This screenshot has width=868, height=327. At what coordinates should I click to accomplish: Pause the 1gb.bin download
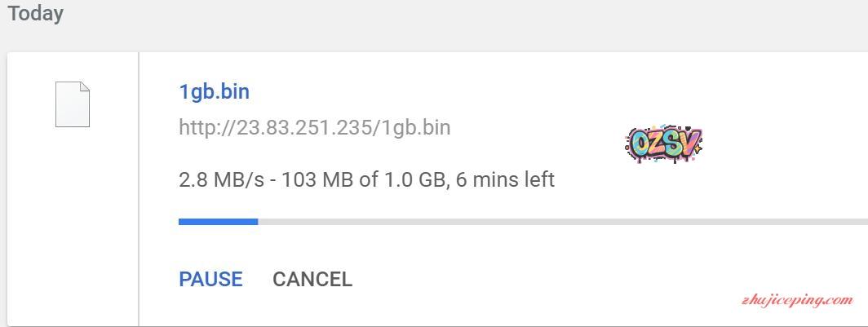210,279
